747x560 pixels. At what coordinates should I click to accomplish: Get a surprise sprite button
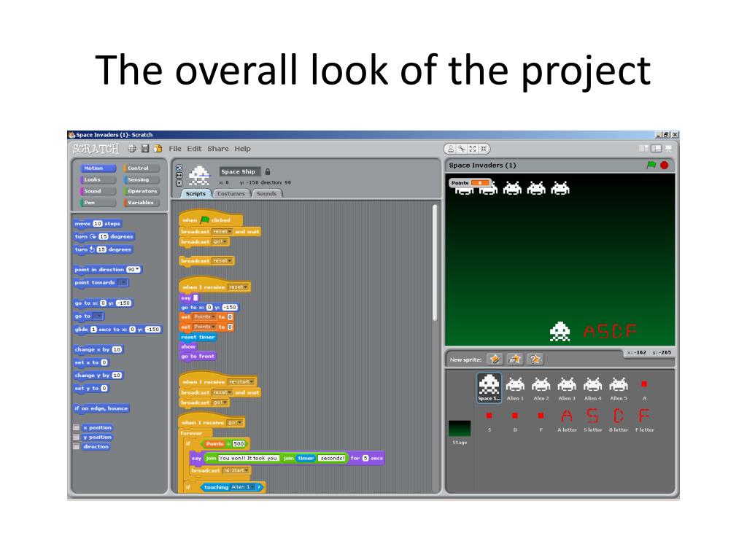[x=535, y=359]
